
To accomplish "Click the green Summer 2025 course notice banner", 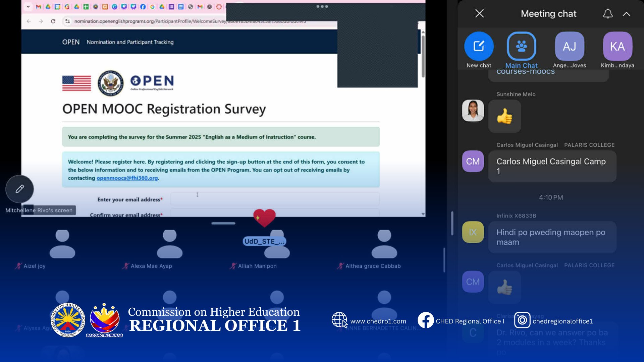I will click(x=221, y=137).
